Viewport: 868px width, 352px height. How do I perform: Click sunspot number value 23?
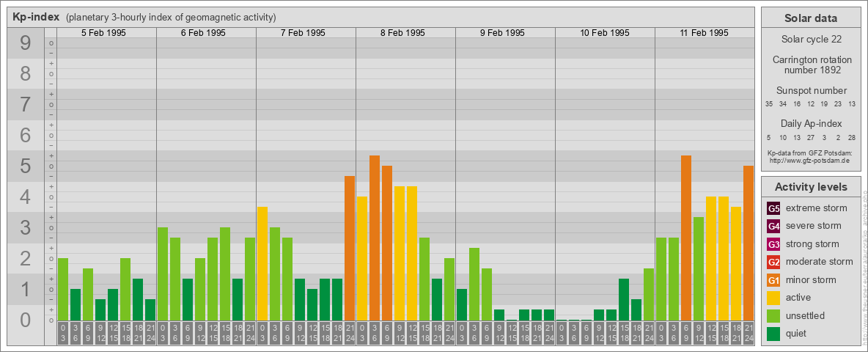coord(838,104)
